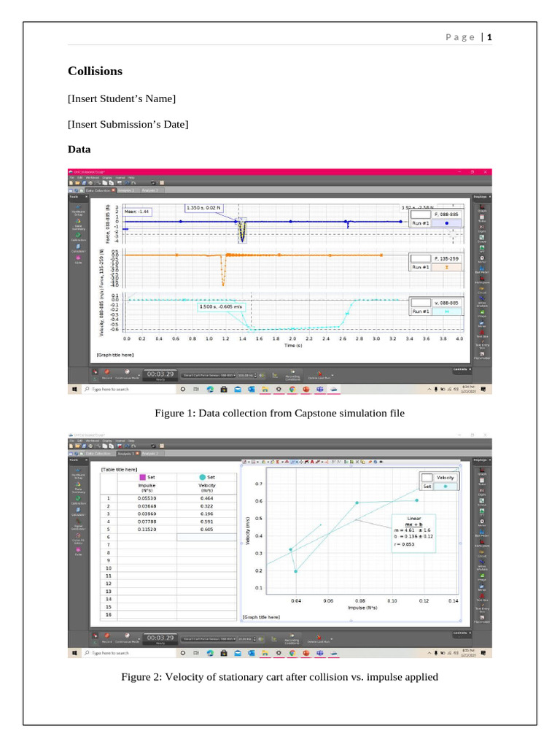Select Graph display icon in Figure 1
The height and width of the screenshot is (747, 560).
click(x=482, y=208)
